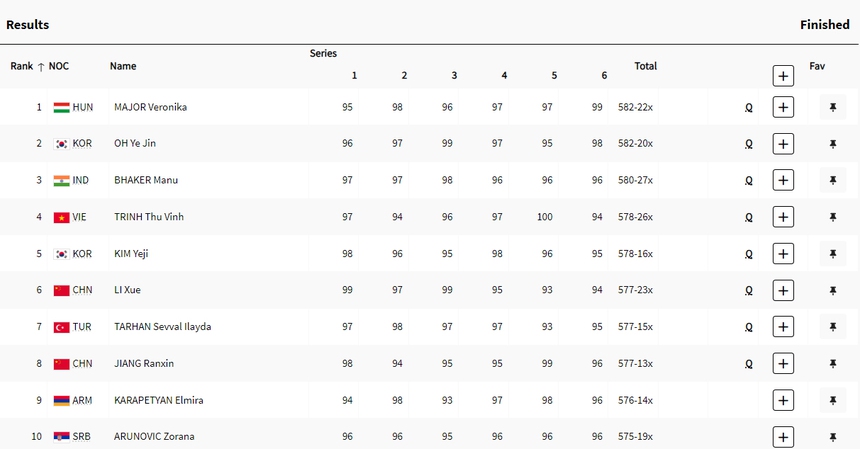Viewport: 860px width, 449px height.
Task: Open athlete TARHAN Sevval Ilayda
Action: point(162,327)
